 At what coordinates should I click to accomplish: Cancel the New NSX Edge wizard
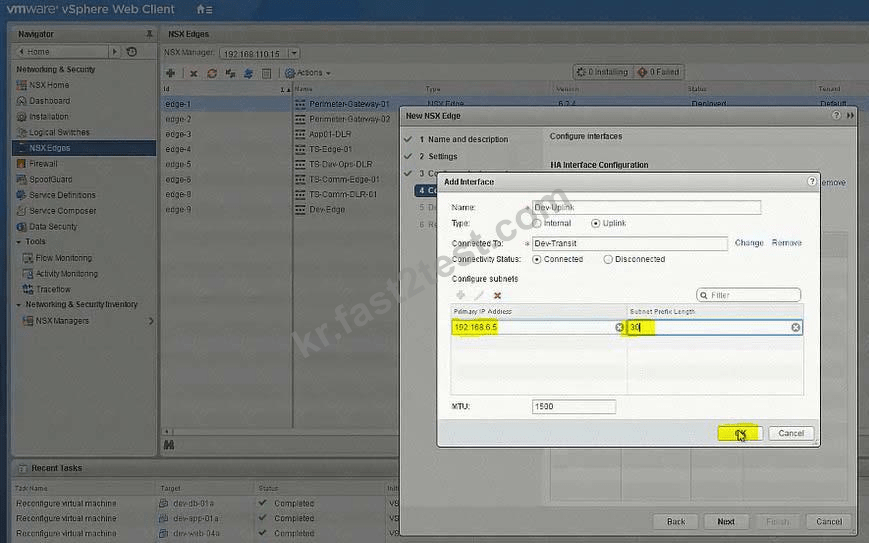point(829,521)
